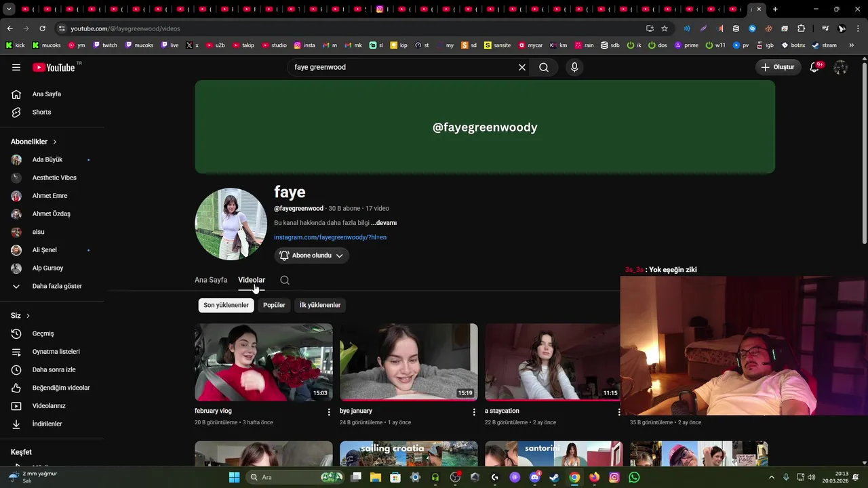The width and height of the screenshot is (868, 488).
Task: Show hidden system tray icons
Action: pos(772,477)
